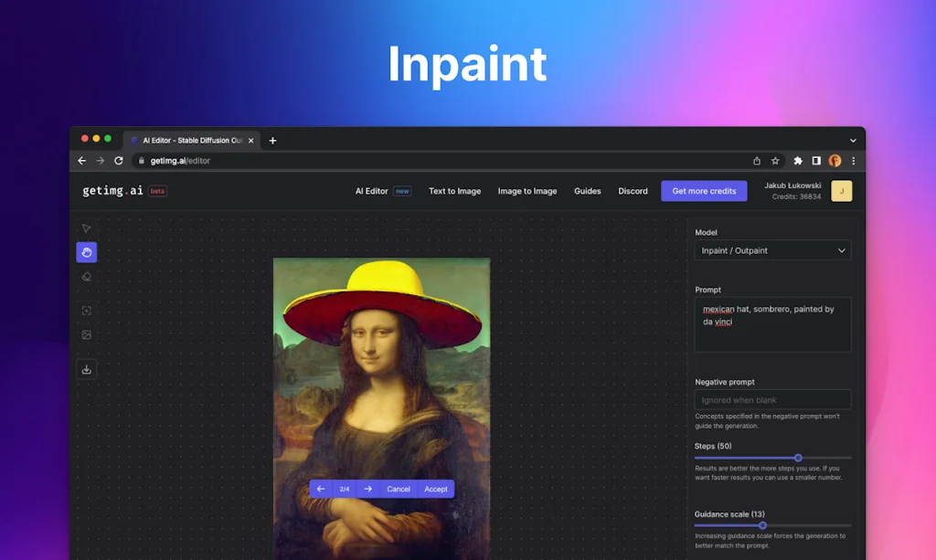This screenshot has height=560, width=936.
Task: Click the previous result arrow
Action: 320,489
